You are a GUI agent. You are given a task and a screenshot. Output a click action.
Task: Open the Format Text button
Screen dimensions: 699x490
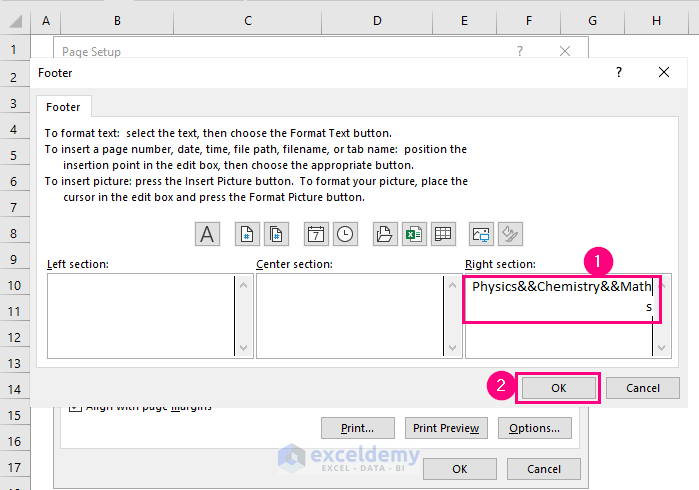pos(207,234)
